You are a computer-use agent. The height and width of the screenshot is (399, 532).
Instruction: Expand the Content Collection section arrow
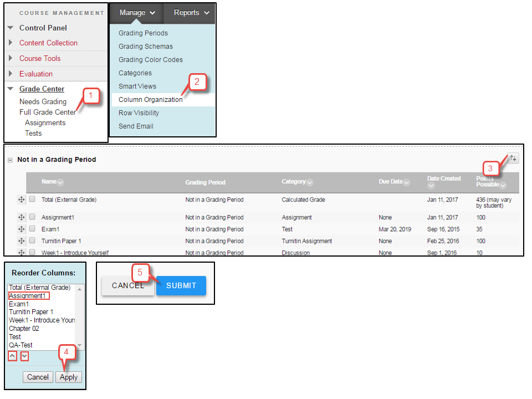(x=11, y=43)
